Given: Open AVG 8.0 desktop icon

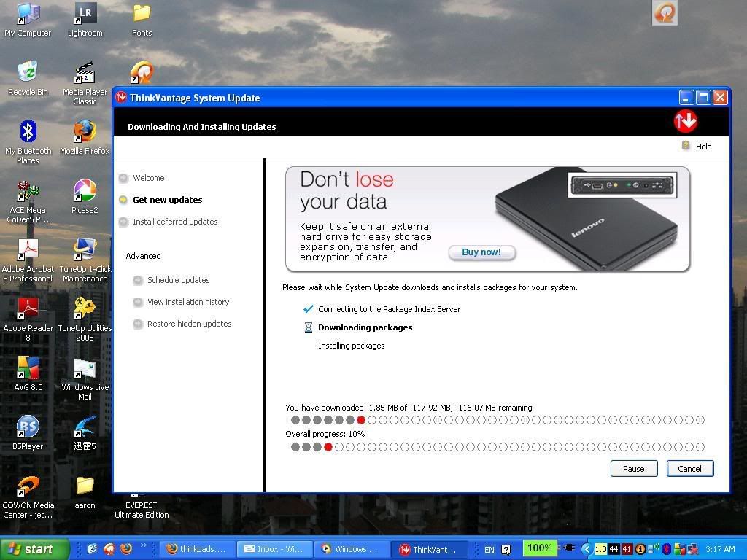Looking at the screenshot, I should coord(28,374).
